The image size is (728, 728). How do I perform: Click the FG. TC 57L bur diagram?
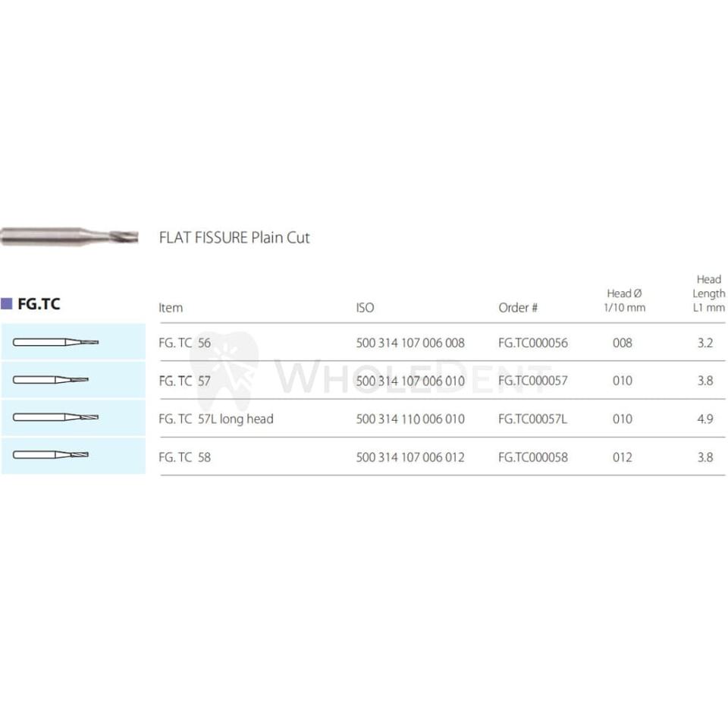pyautogui.click(x=56, y=418)
